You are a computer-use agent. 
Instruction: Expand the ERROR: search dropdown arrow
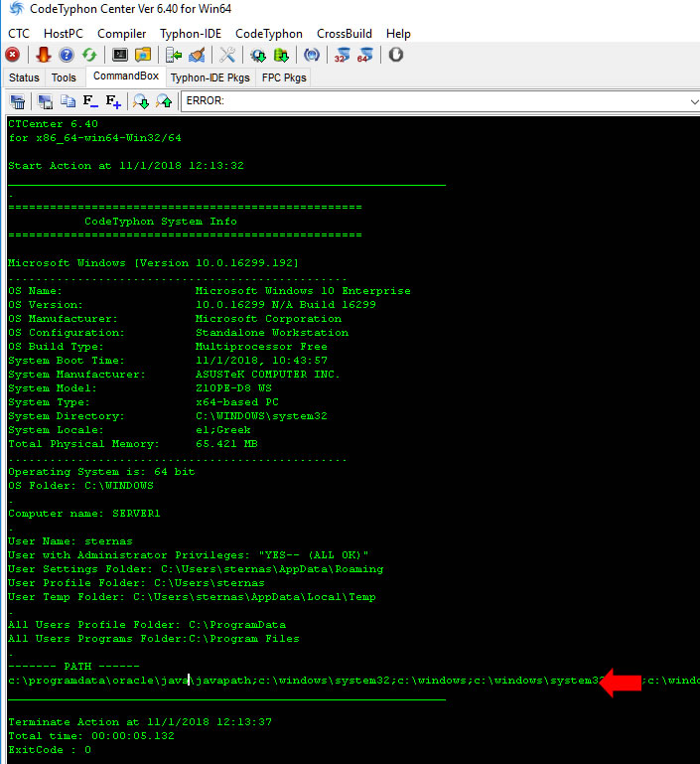tap(694, 102)
